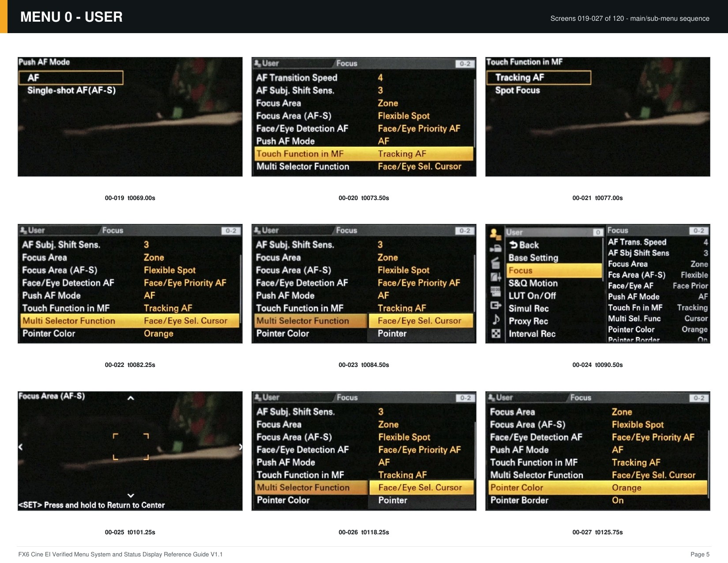Choose the highlighted Face/Eye Sel. Cursor option in screen 00-026
Image resolution: width=728 pixels, height=563 pixels.
click(420, 488)
